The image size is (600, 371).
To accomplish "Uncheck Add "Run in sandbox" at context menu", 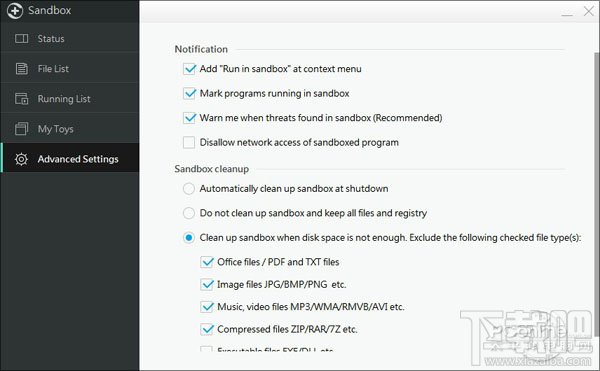I will point(189,69).
